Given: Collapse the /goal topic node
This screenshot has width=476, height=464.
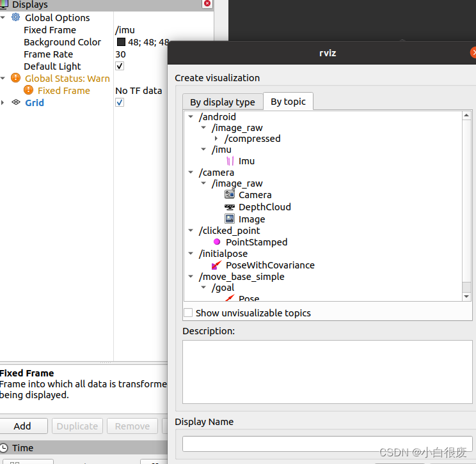Looking at the screenshot, I should pyautogui.click(x=203, y=287).
